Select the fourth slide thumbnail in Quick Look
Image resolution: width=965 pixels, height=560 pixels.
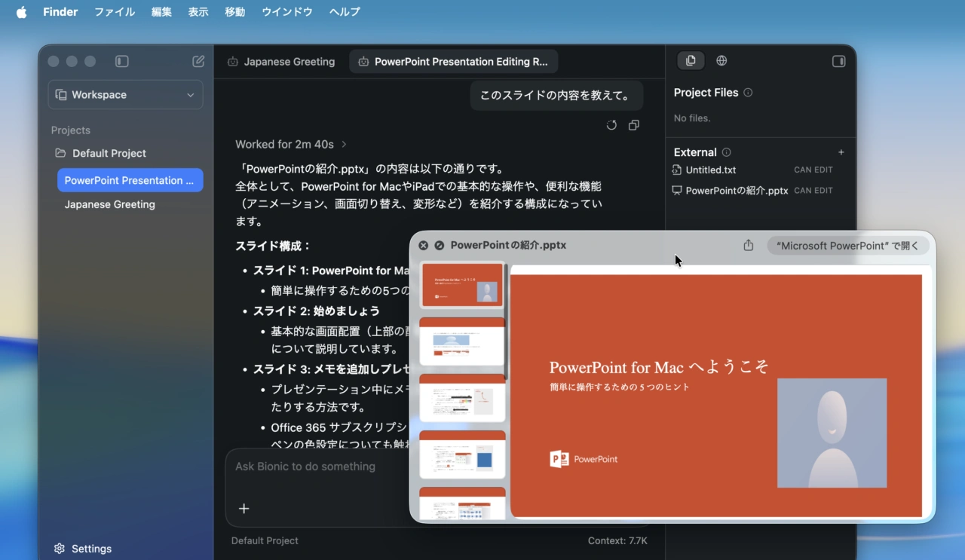[x=462, y=454]
